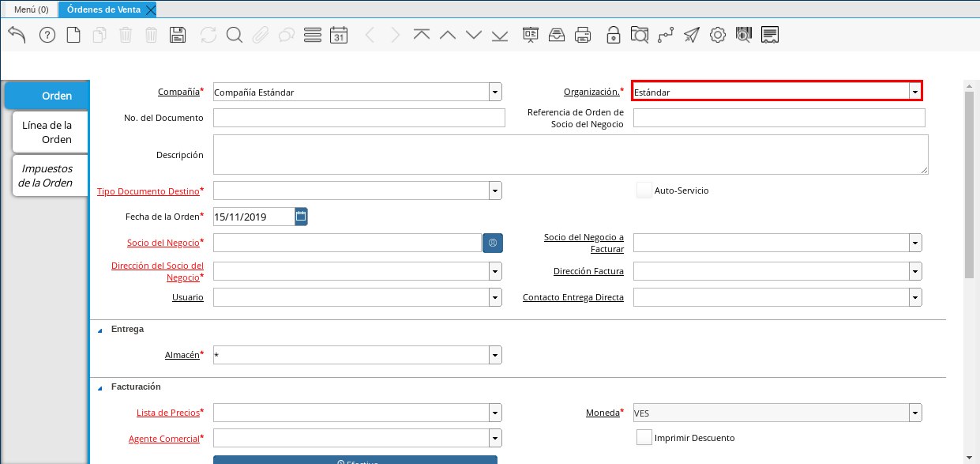Open the report presentation board icon
Viewport: 980px width, 464px height.
[530, 35]
